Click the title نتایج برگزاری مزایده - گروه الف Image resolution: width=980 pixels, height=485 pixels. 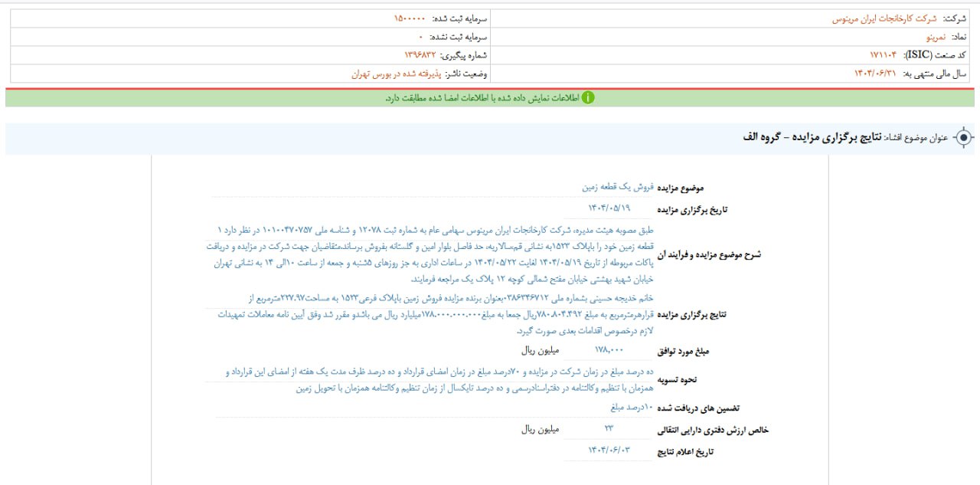pos(812,137)
